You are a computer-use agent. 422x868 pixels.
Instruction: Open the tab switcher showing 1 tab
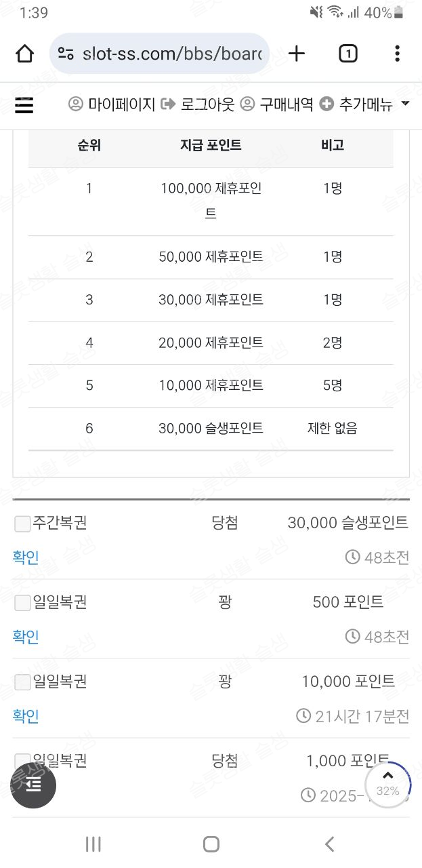[347, 54]
